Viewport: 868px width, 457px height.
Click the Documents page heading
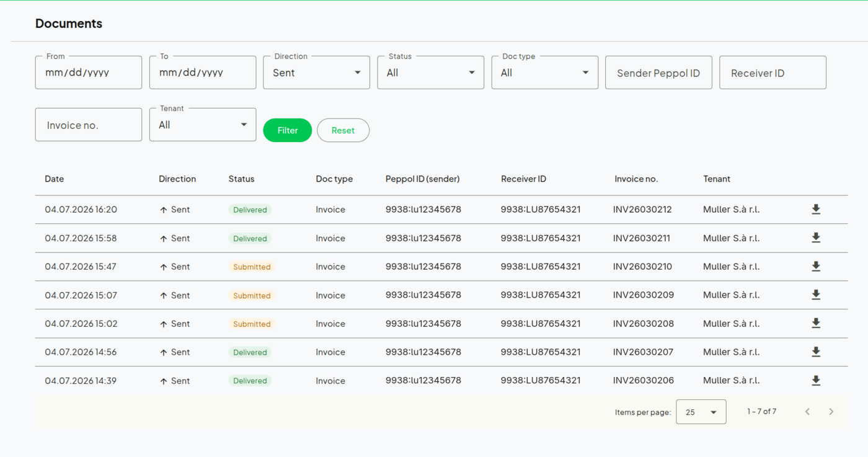[x=69, y=24]
